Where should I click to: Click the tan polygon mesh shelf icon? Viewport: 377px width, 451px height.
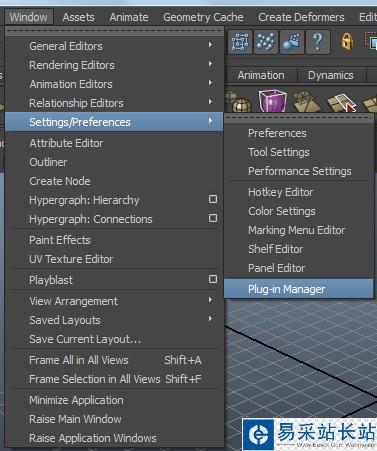tap(306, 102)
